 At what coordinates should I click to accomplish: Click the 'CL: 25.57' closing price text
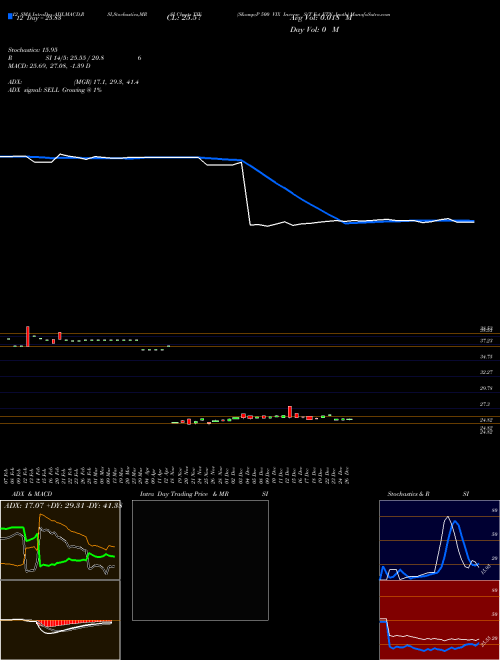184,18
